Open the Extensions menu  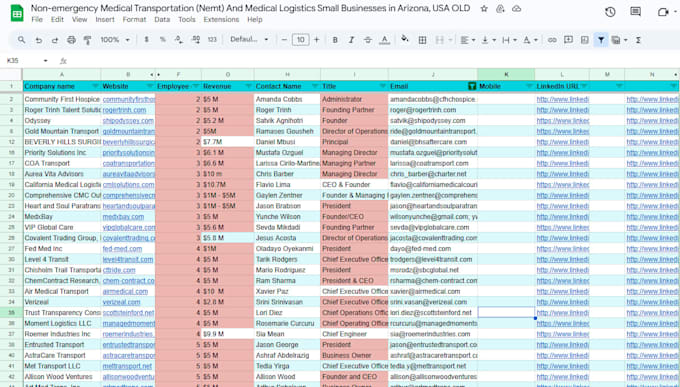[221, 20]
